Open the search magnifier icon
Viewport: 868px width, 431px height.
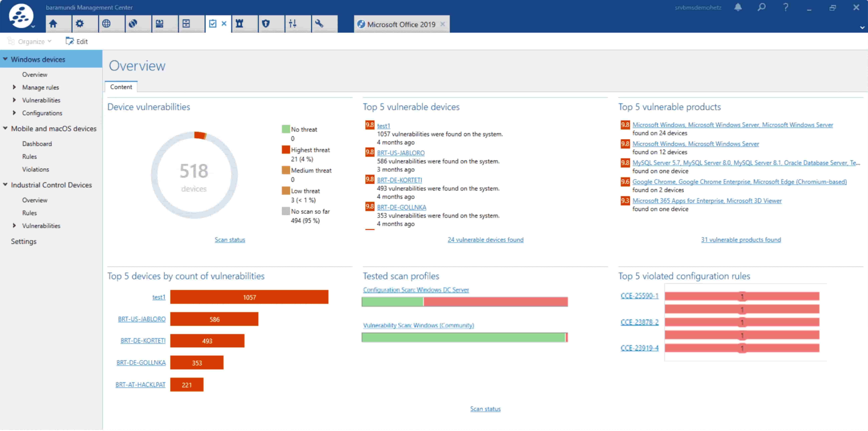[x=761, y=7]
